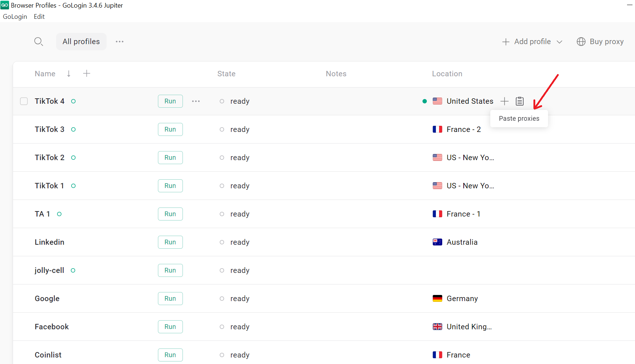635x364 pixels.
Task: Click the US flag in TikTok 2 row
Action: [437, 158]
